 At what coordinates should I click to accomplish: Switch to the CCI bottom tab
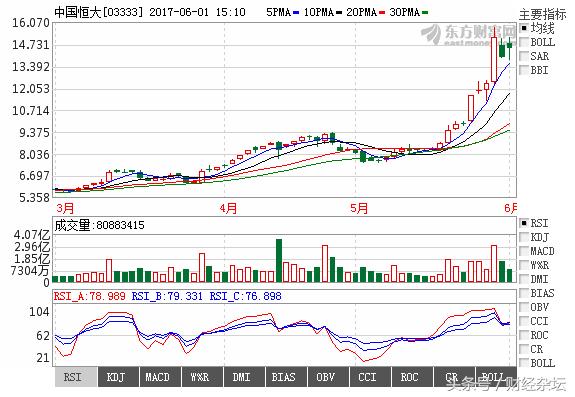(370, 377)
